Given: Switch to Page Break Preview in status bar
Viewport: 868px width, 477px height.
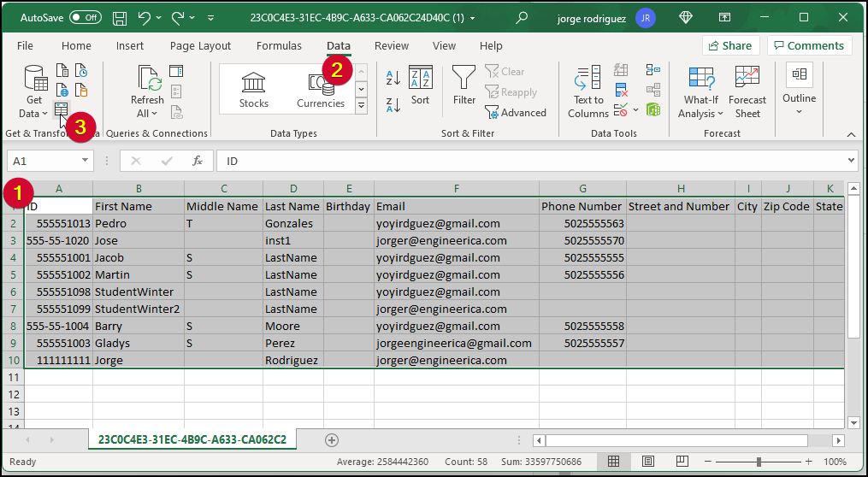Looking at the screenshot, I should (682, 461).
